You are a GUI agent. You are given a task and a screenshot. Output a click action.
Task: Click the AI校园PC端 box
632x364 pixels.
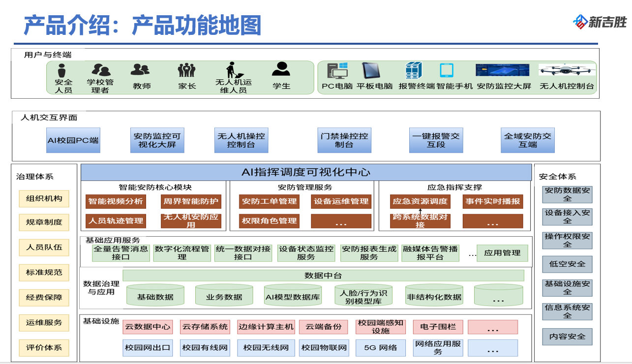coord(73,140)
